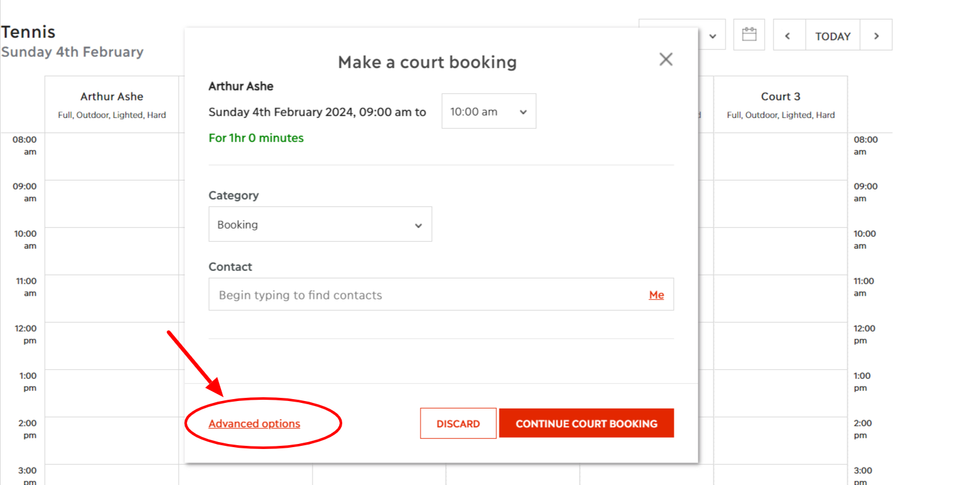
Task: Open the partially hidden view dropdown at top
Action: click(x=712, y=36)
